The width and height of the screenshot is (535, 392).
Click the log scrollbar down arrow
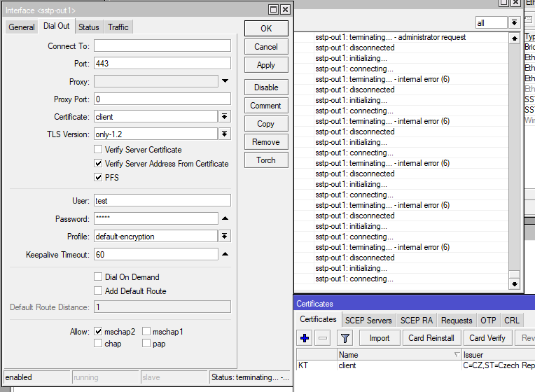[514, 283]
